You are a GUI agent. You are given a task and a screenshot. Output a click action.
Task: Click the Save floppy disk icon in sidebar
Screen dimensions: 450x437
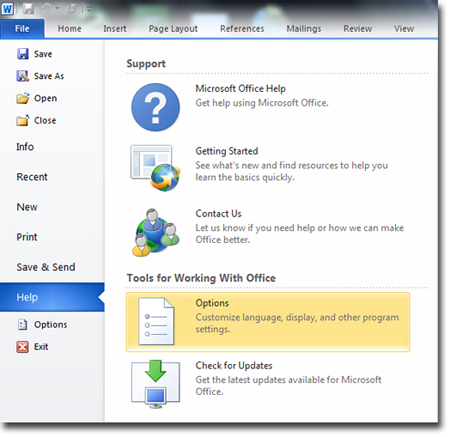point(23,54)
